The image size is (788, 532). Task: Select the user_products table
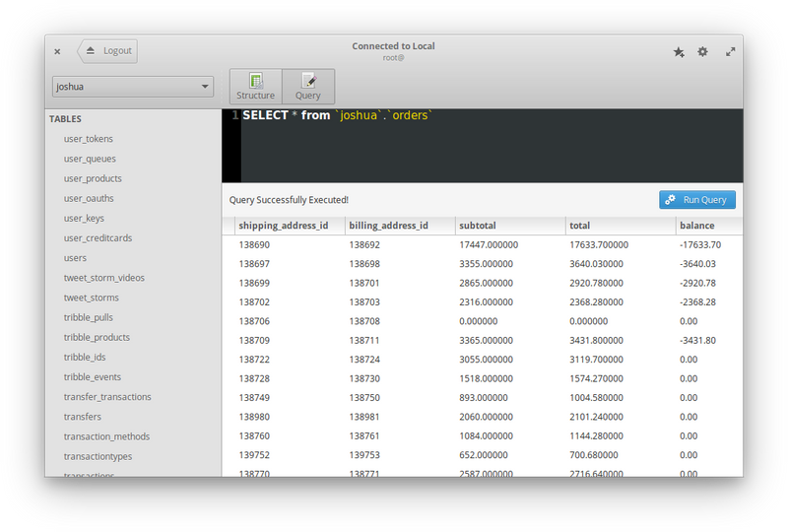pyautogui.click(x=93, y=178)
